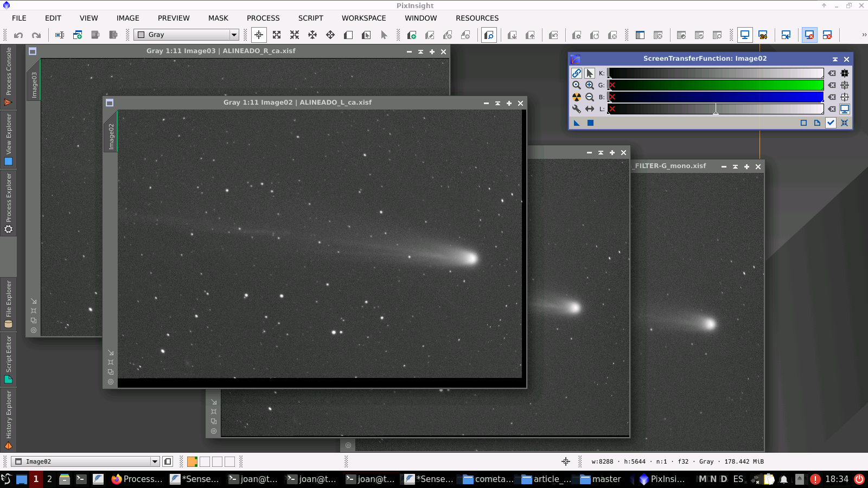868x488 pixels.
Task: Click the New Instance triangle in STF
Action: 577,123
